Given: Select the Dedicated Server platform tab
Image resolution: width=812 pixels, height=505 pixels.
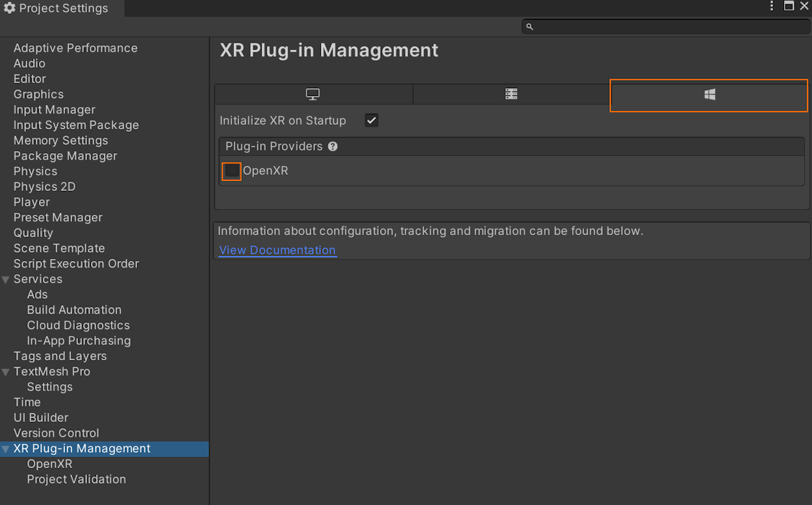Looking at the screenshot, I should pyautogui.click(x=511, y=94).
